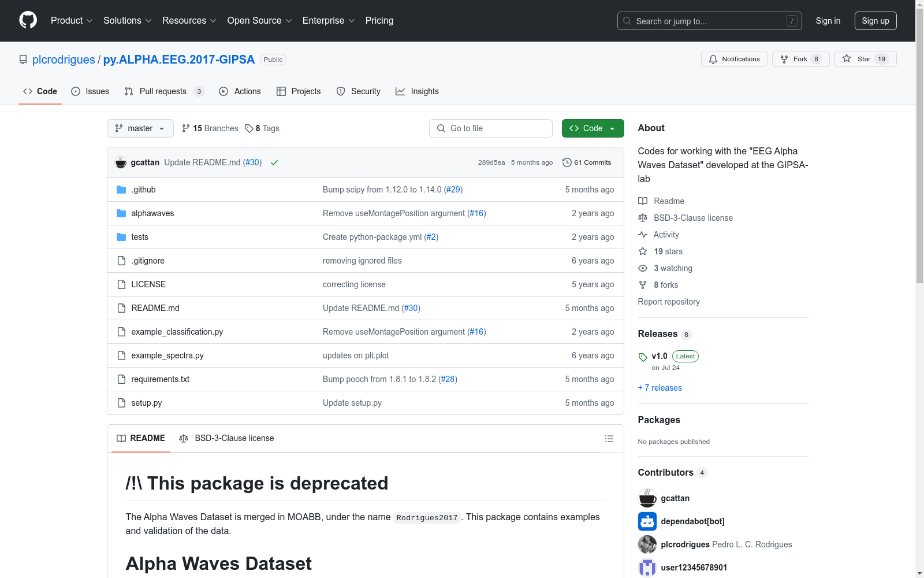This screenshot has height=578, width=924.
Task: Switch to the Actions tab
Action: [x=240, y=91]
